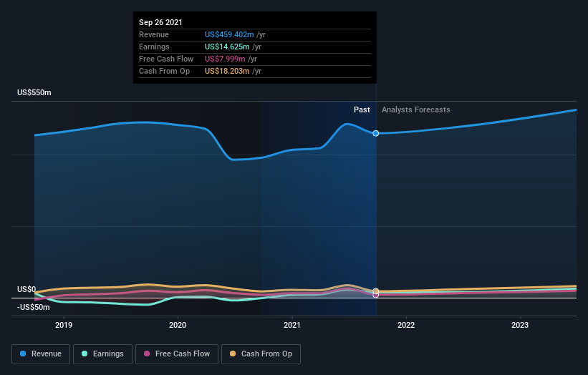Click the 2019 x-axis label
Viewport: 588px width, 375px height.
[x=64, y=325]
